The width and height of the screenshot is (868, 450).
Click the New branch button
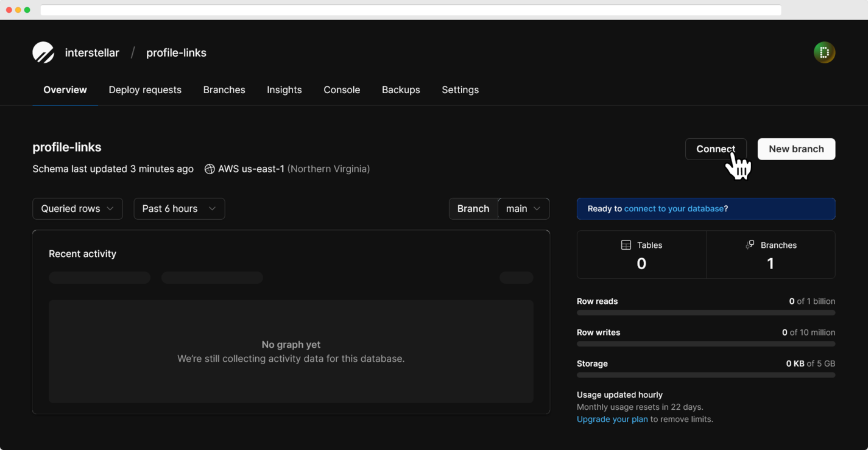coord(796,149)
